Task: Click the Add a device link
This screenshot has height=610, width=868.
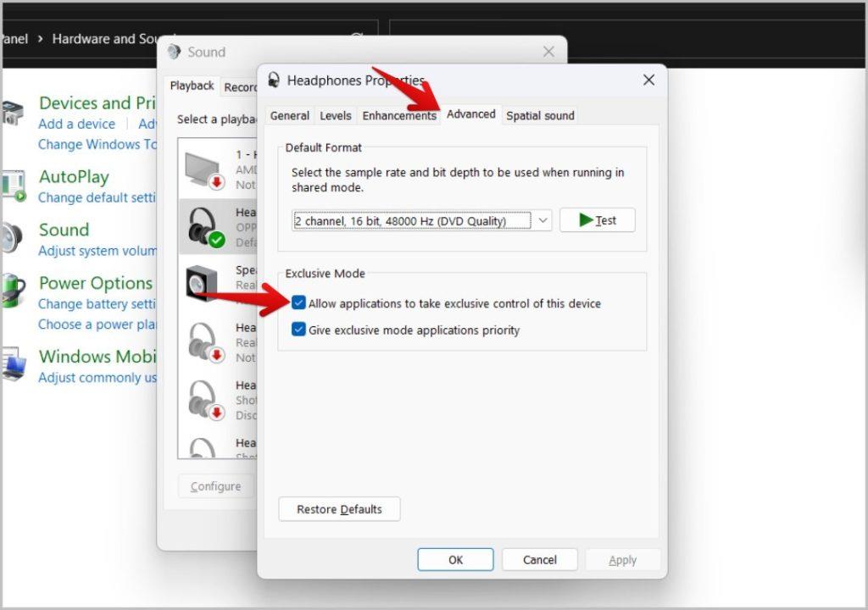Action: coord(76,124)
